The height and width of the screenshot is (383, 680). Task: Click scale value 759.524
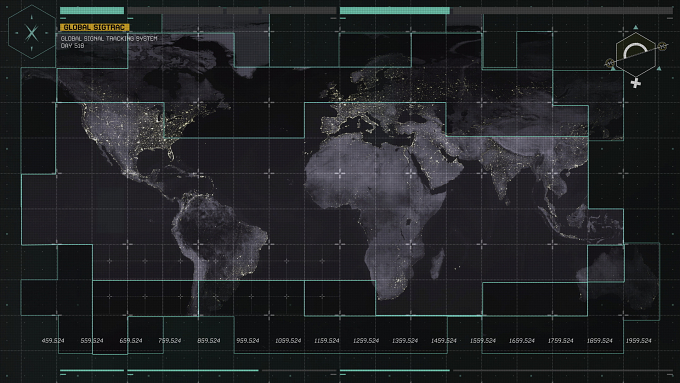click(x=170, y=340)
